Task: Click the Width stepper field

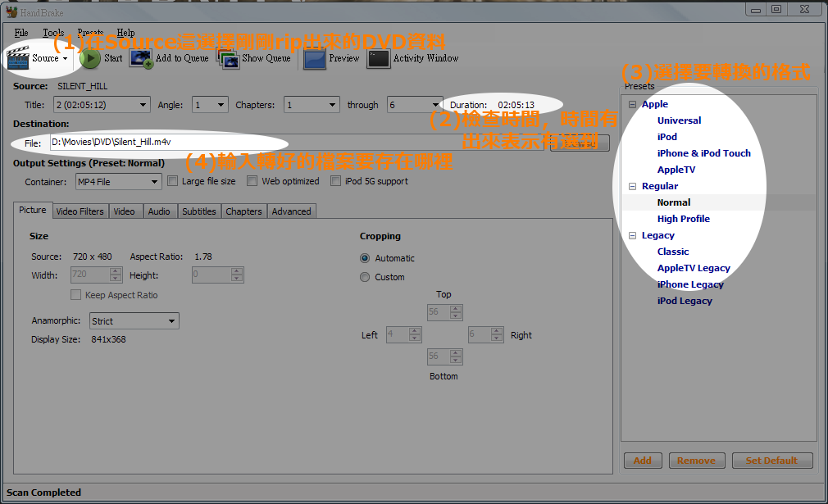Action: (97, 275)
